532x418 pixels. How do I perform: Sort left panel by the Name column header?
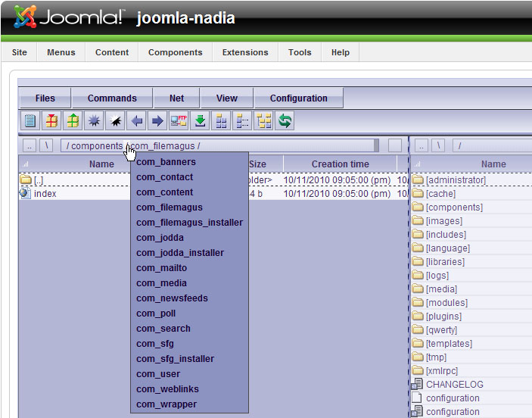[x=101, y=164]
